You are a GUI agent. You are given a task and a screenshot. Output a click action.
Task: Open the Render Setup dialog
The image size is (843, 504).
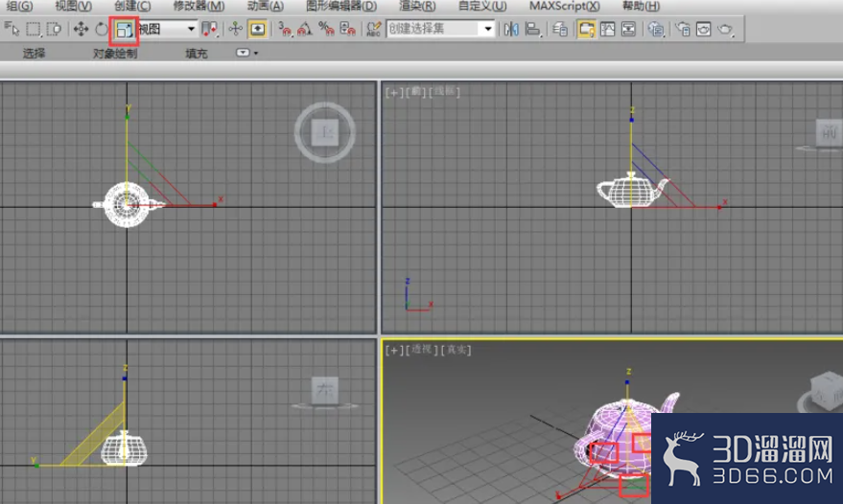(x=683, y=29)
